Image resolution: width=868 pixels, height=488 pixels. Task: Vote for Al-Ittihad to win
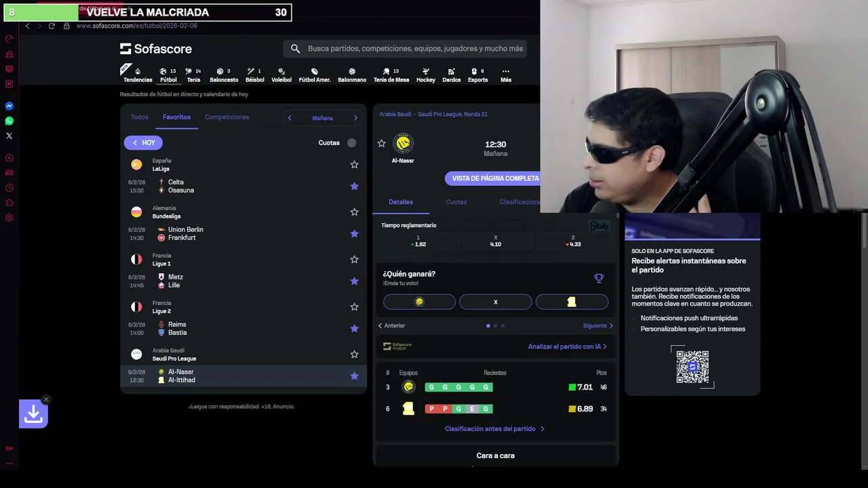572,302
